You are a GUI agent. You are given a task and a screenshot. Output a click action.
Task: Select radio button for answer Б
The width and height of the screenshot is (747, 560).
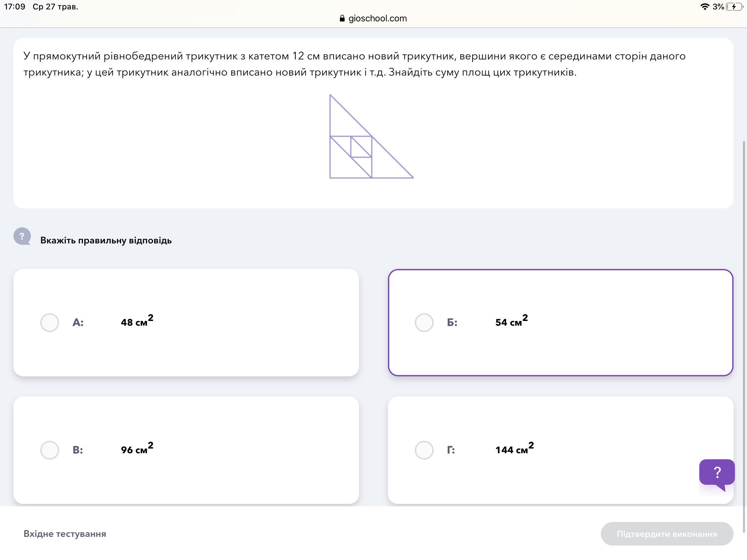point(424,323)
